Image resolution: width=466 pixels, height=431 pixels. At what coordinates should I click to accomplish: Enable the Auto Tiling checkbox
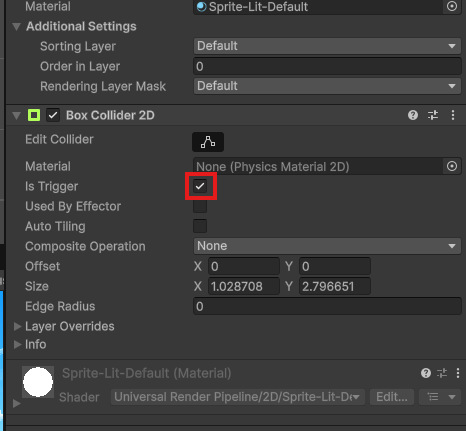click(x=200, y=226)
